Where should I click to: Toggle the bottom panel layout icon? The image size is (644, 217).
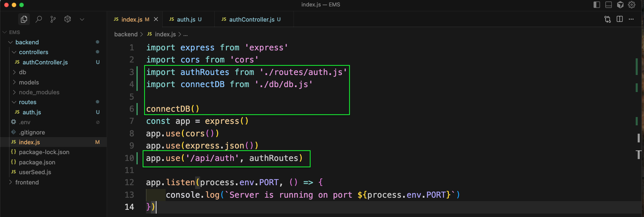pyautogui.click(x=608, y=5)
